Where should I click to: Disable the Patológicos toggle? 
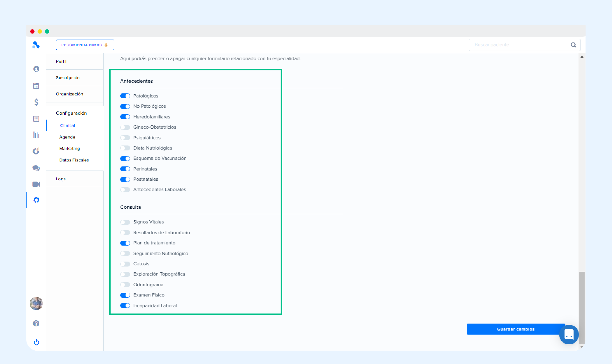click(x=125, y=96)
